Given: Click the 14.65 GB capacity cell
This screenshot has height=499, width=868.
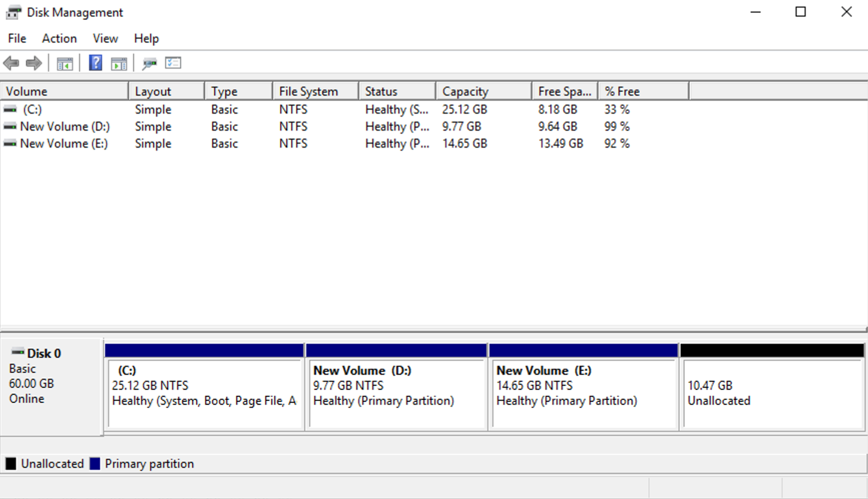Looking at the screenshot, I should 465,143.
